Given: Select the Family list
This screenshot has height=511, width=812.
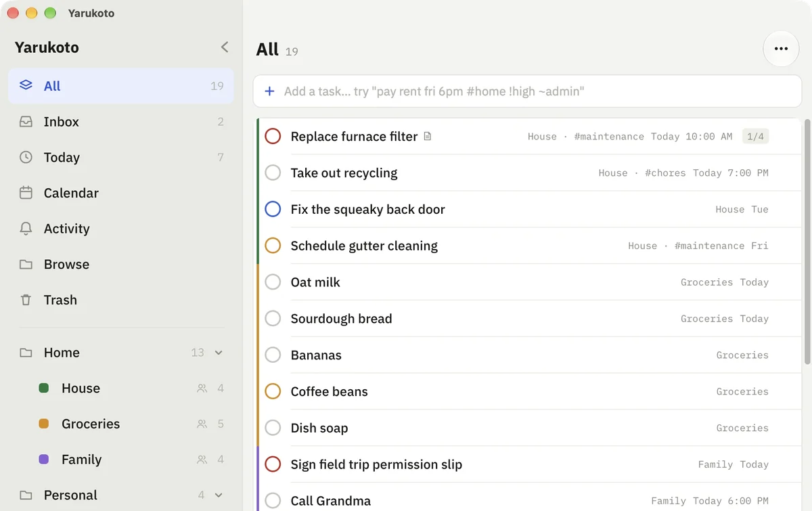Looking at the screenshot, I should (121, 460).
